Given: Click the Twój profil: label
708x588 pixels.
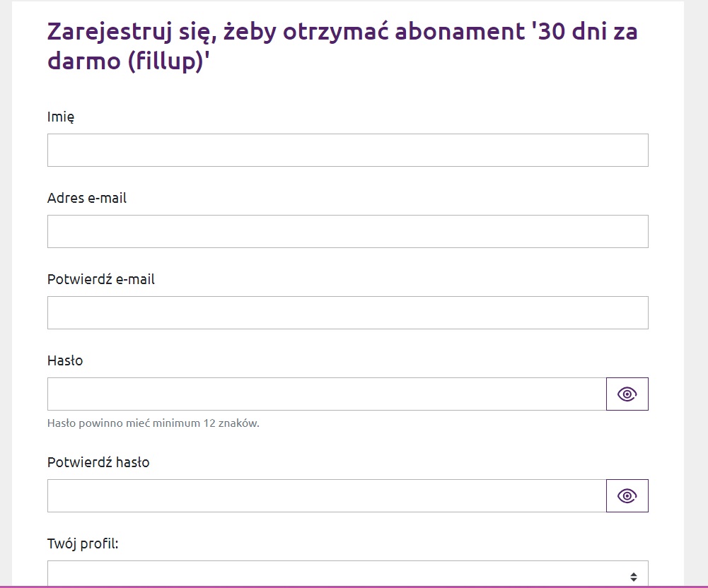Looking at the screenshot, I should (x=83, y=543).
